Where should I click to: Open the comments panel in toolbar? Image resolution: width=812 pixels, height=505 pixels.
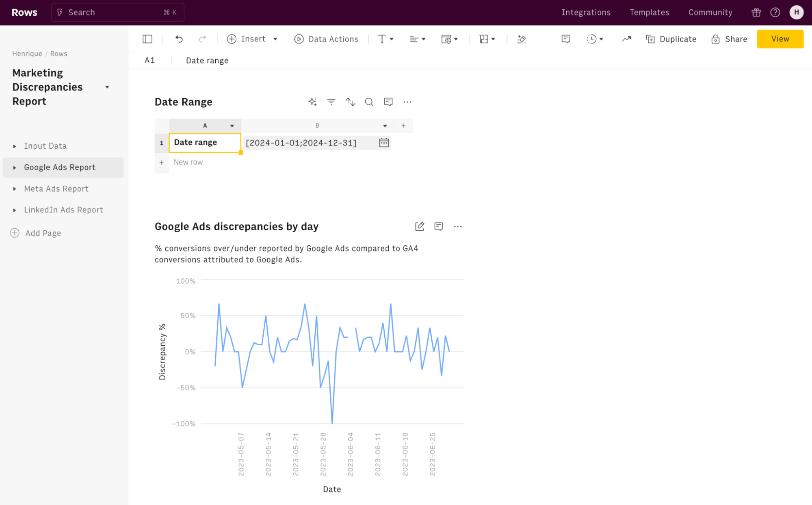(566, 39)
